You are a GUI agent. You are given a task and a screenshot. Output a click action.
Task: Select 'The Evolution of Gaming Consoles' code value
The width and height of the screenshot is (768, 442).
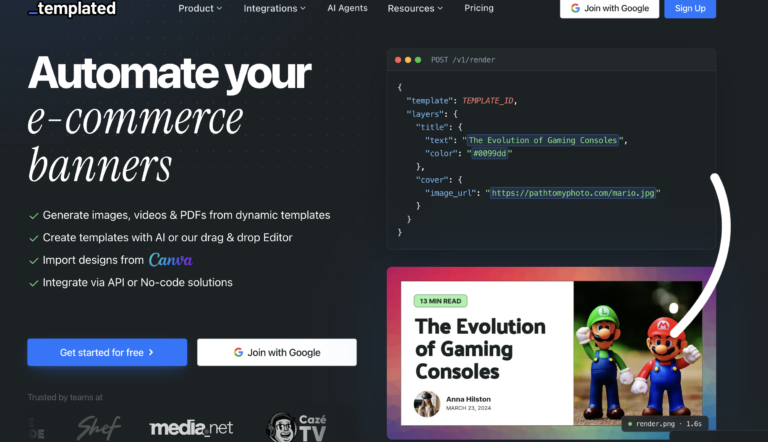543,140
